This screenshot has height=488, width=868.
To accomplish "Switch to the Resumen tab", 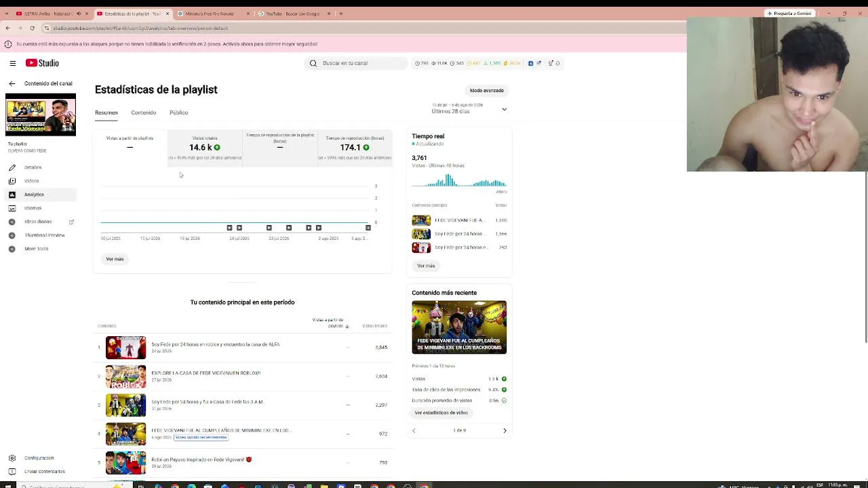I will tap(106, 113).
